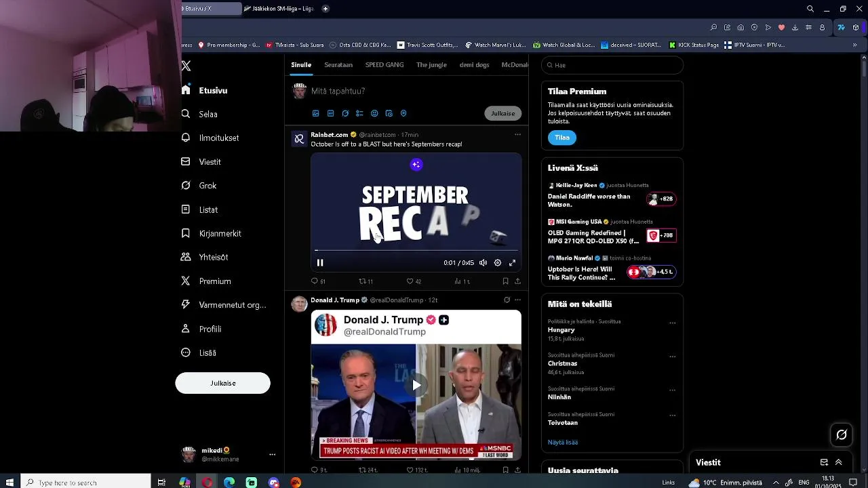Viewport: 868px width, 488px height.
Task: Open Selaa explore page
Action: [x=199, y=114]
